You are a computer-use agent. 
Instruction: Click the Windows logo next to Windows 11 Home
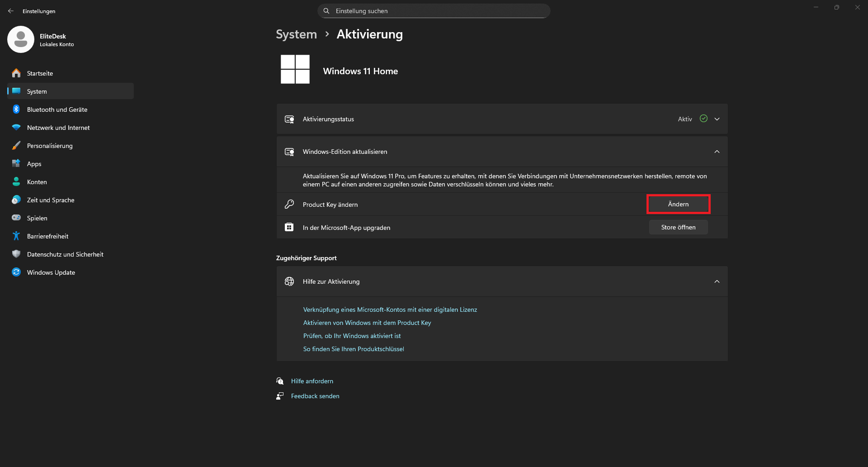pyautogui.click(x=295, y=69)
